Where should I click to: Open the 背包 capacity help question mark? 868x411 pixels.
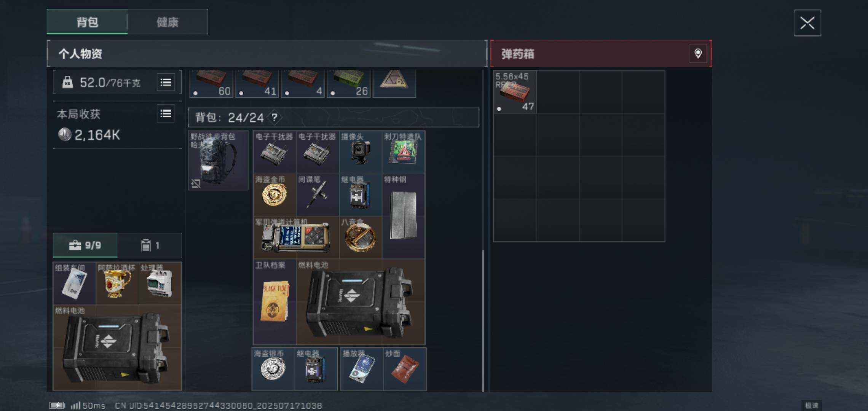[274, 117]
